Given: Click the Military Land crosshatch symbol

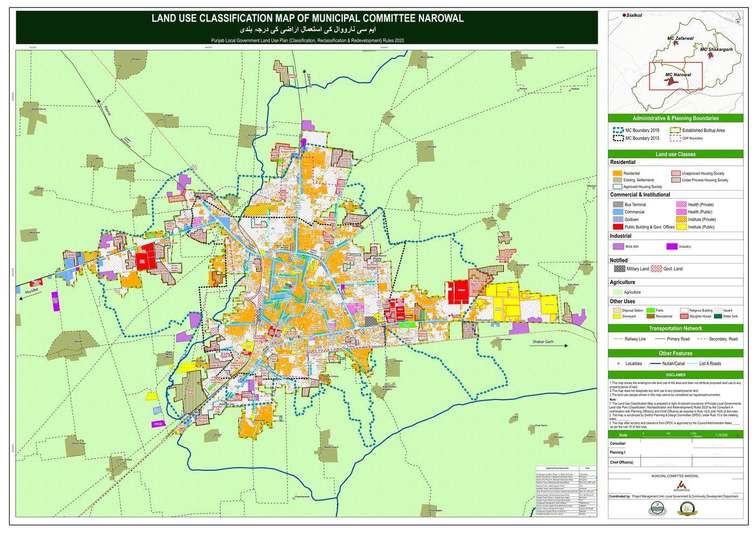Looking at the screenshot, I should point(619,268).
